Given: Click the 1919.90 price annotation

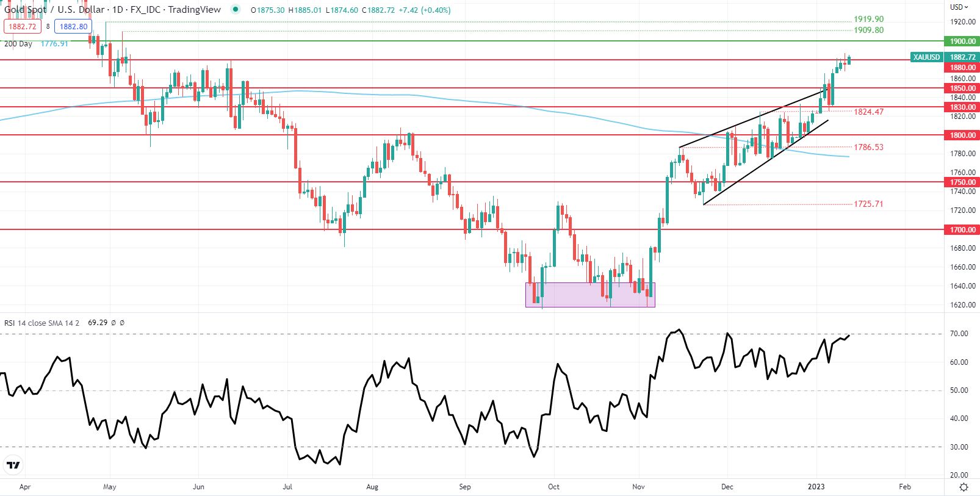Looking at the screenshot, I should click(868, 20).
